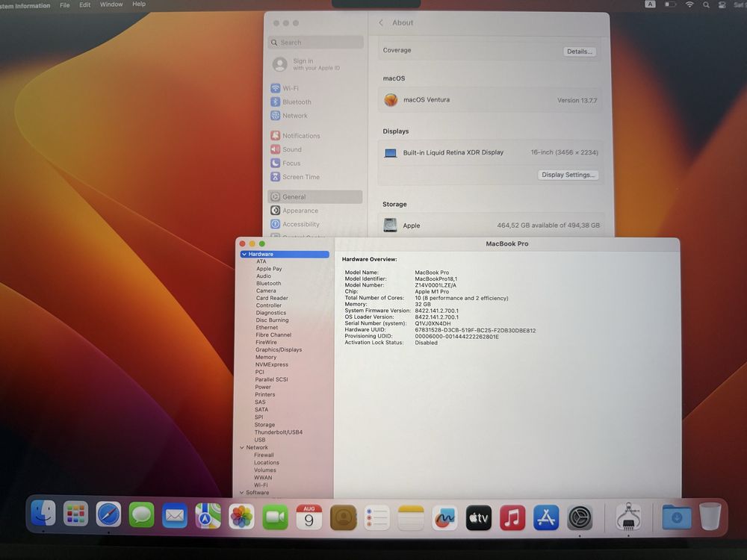This screenshot has width=747, height=560.
Task: Open Launchpad in the Dock
Action: pyautogui.click(x=75, y=514)
